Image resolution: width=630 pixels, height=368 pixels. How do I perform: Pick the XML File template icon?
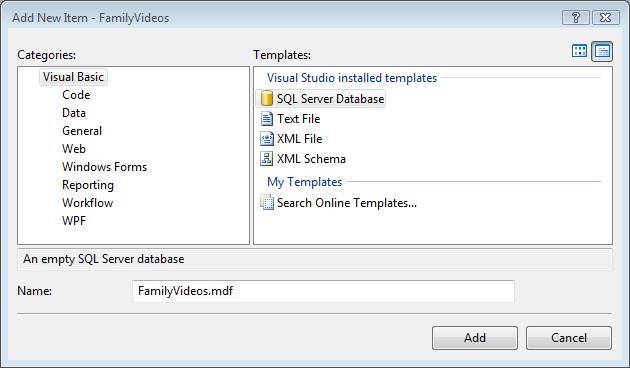[x=266, y=139]
